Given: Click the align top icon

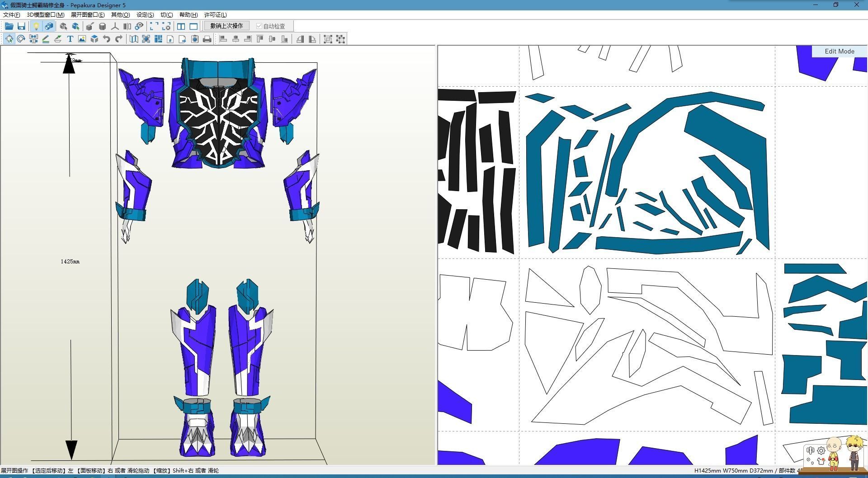Looking at the screenshot, I should click(x=260, y=39).
